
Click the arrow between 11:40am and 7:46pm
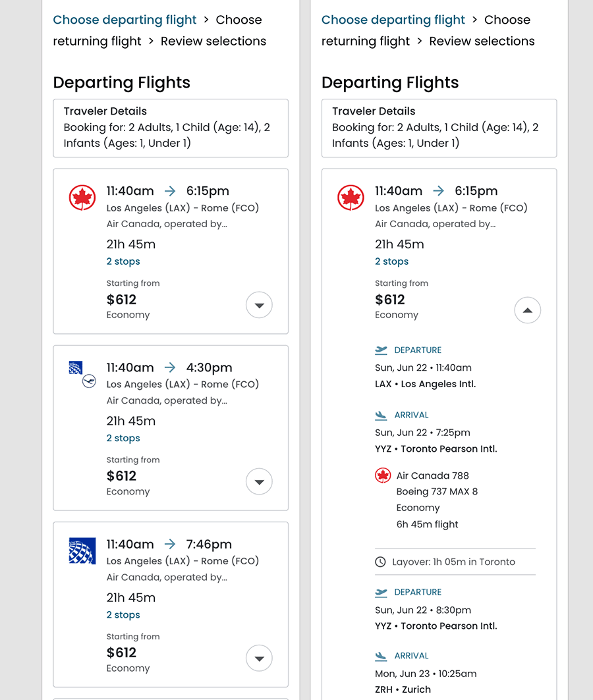tap(170, 544)
